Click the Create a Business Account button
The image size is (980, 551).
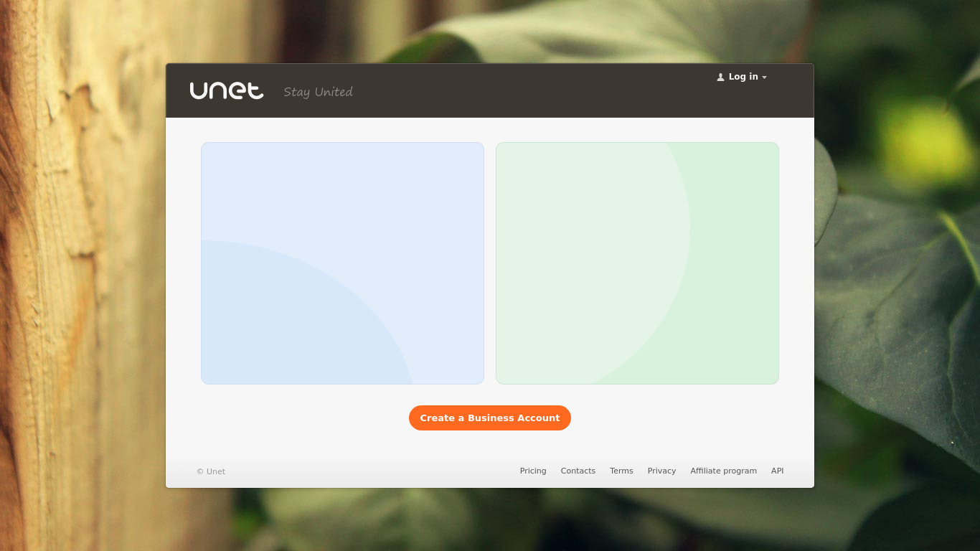click(490, 418)
